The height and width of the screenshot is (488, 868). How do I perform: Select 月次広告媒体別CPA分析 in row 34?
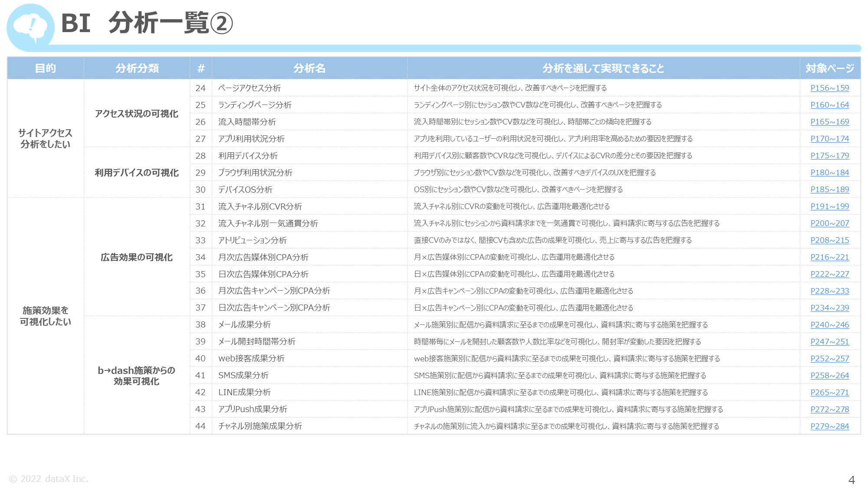coord(263,257)
